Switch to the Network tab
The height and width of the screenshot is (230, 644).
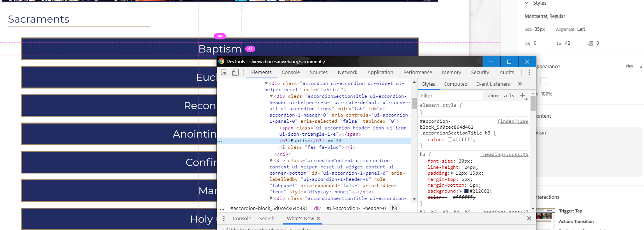tap(347, 73)
